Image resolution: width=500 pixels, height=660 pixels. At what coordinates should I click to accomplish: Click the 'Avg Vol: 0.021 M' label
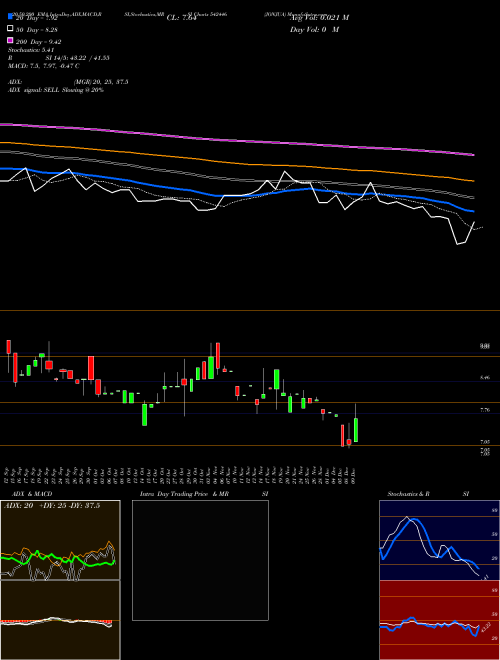point(319,18)
